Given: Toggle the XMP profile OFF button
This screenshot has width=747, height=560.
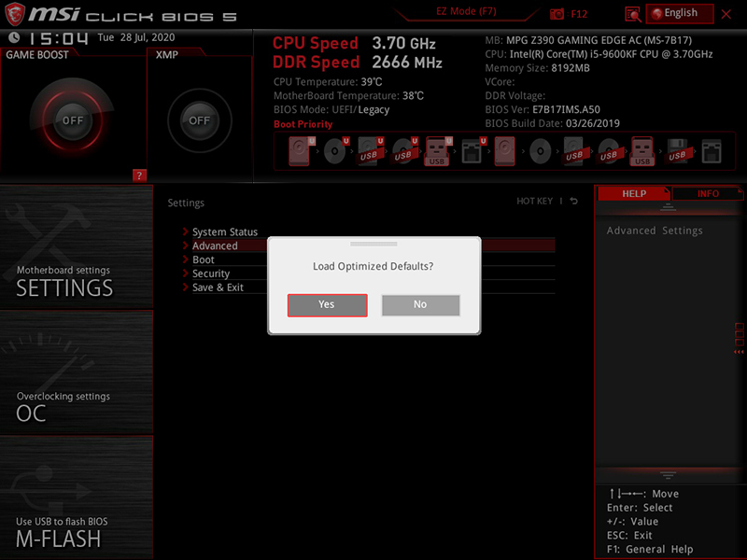Looking at the screenshot, I should coord(199,120).
